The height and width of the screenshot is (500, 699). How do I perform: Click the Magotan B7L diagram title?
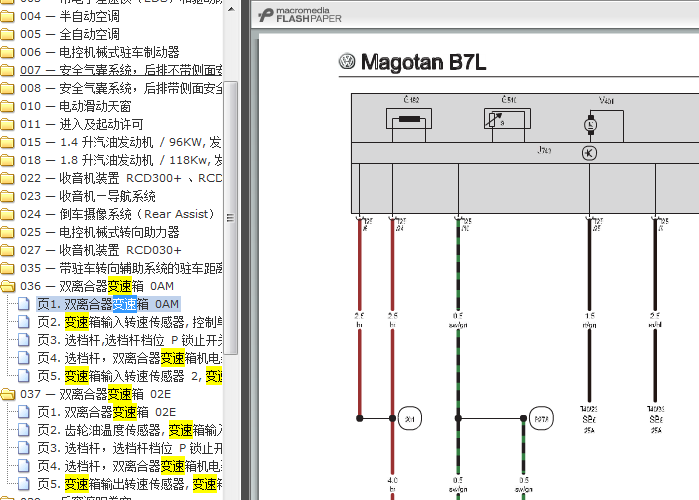pyautogui.click(x=423, y=62)
